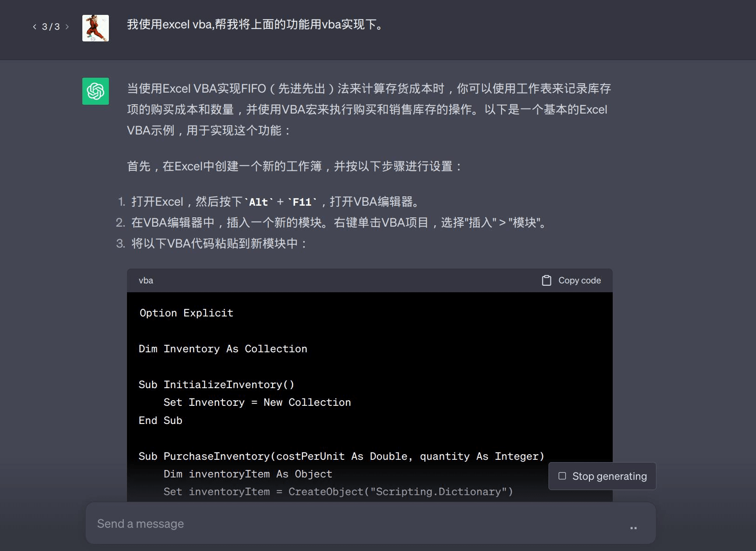This screenshot has height=551, width=756.
Task: Go to the next response version arrow
Action: (67, 27)
